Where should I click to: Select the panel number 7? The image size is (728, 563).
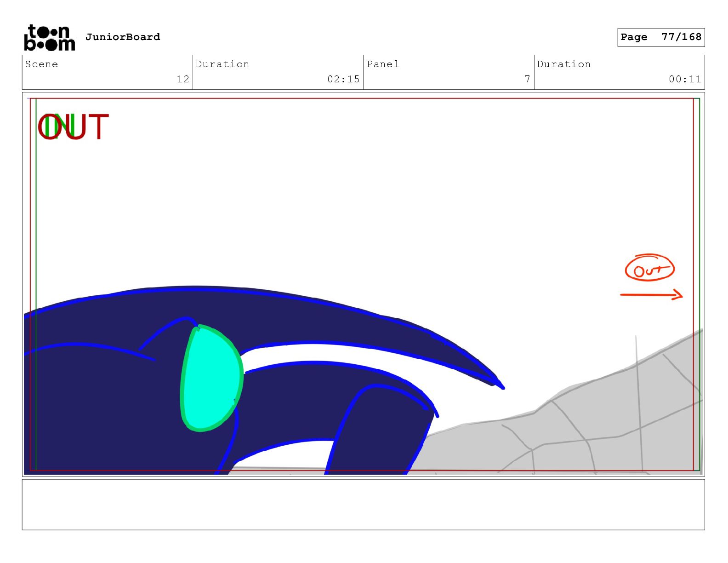pos(528,79)
